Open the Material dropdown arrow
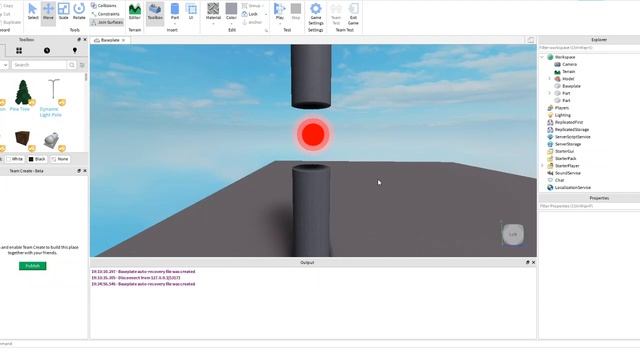The width and height of the screenshot is (640, 360). tap(213, 24)
